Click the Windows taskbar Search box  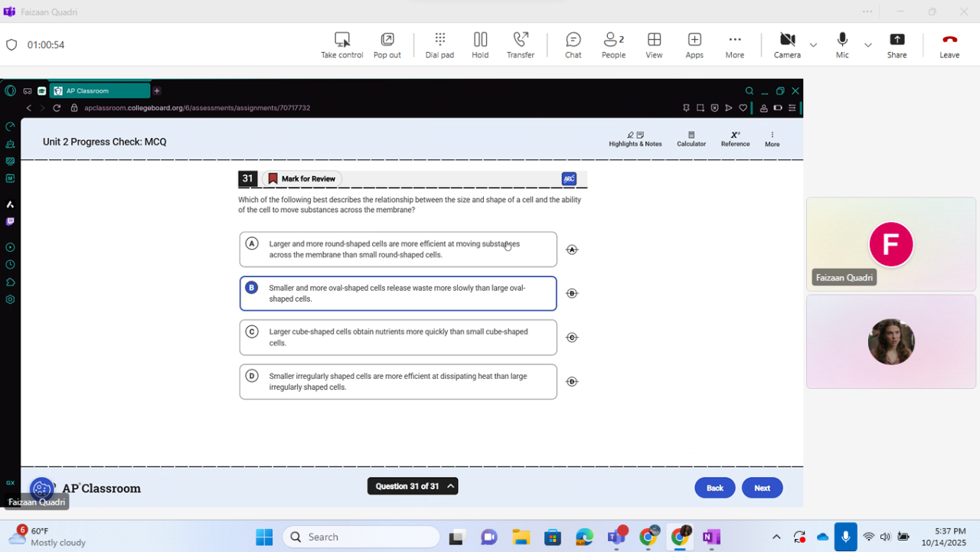361,537
